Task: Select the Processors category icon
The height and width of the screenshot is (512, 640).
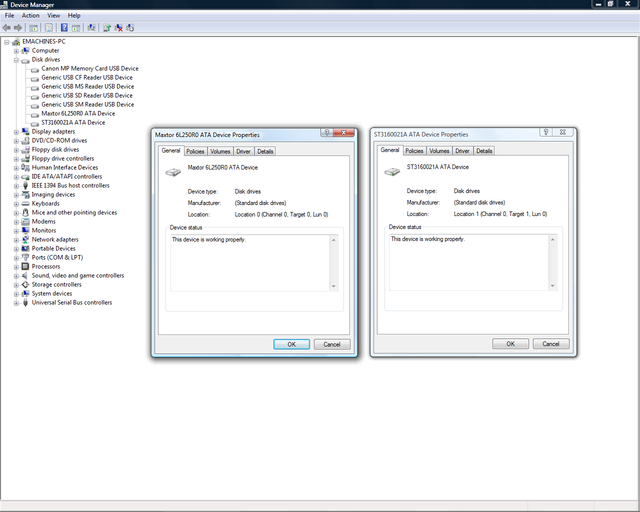Action: tap(25, 267)
